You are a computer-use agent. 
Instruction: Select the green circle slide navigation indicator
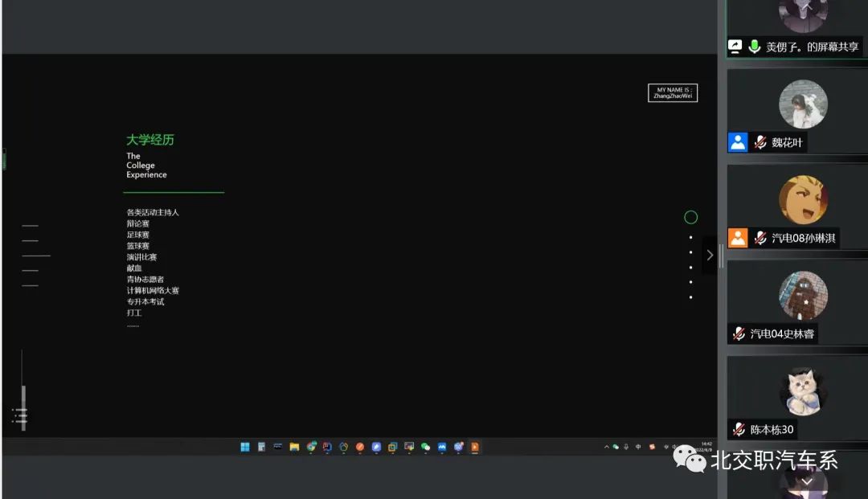690,217
